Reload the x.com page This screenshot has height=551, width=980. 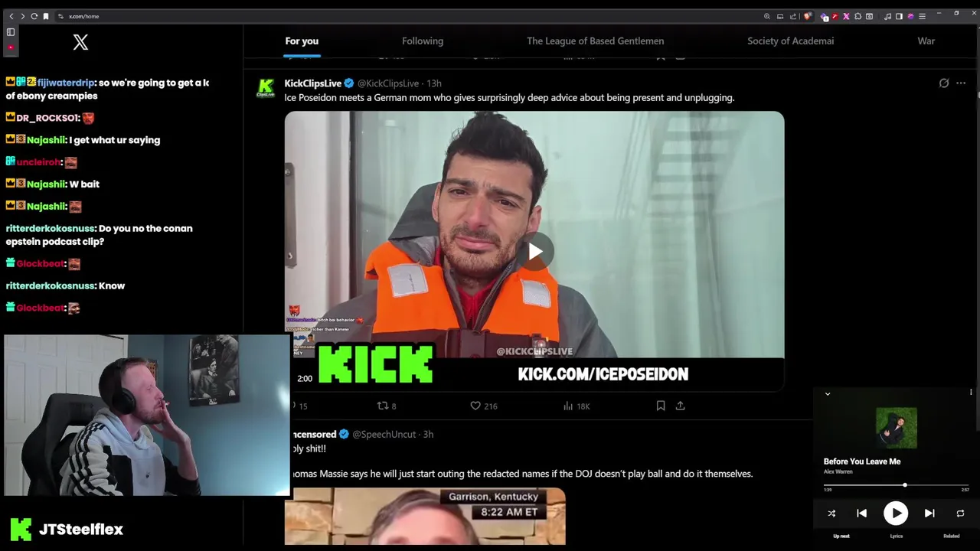(34, 16)
